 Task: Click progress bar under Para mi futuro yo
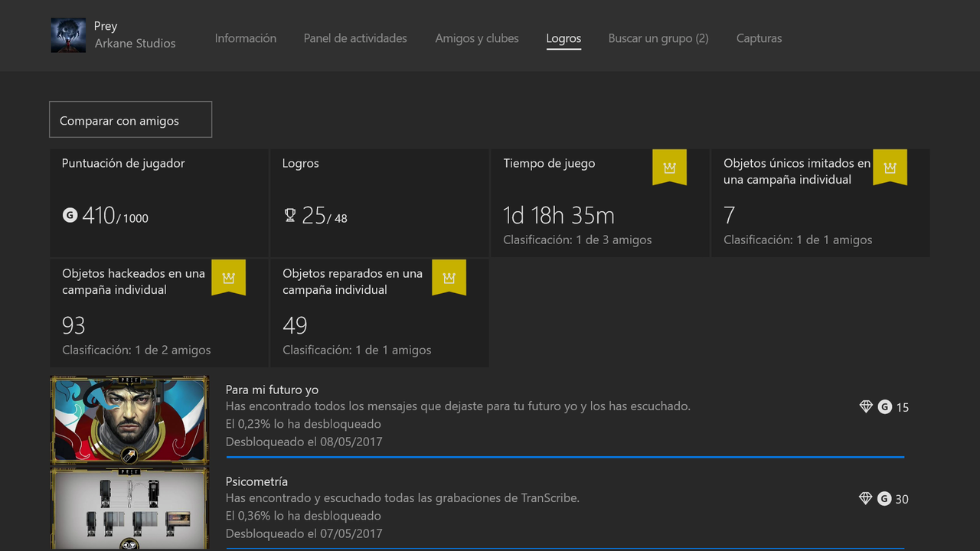565,457
